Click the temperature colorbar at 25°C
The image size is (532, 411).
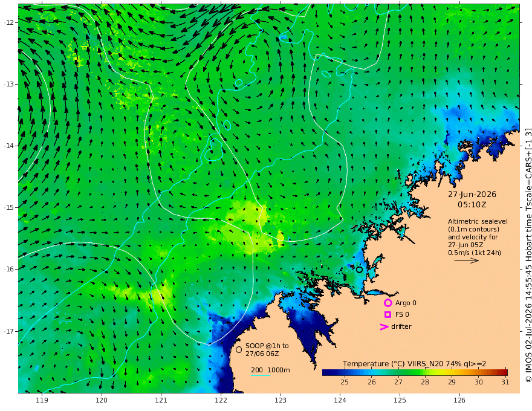(x=345, y=373)
